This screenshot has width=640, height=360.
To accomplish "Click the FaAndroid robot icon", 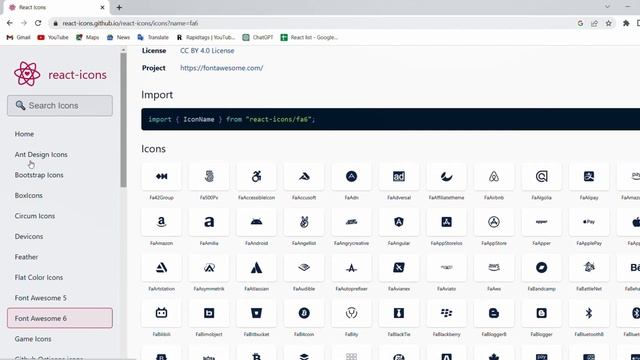I will [256, 222].
